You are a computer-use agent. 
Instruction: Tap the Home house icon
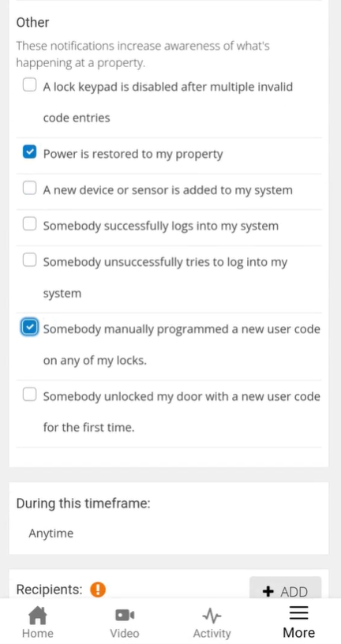(x=37, y=616)
